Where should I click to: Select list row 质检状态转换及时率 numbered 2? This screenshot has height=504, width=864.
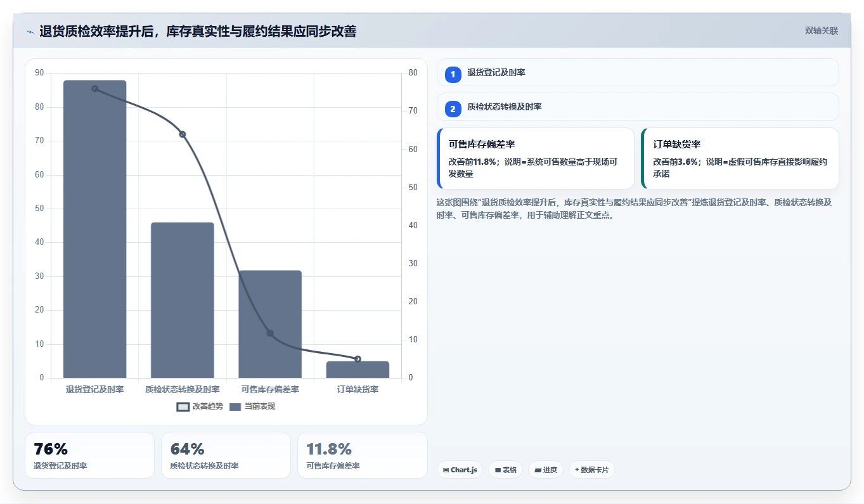[638, 107]
